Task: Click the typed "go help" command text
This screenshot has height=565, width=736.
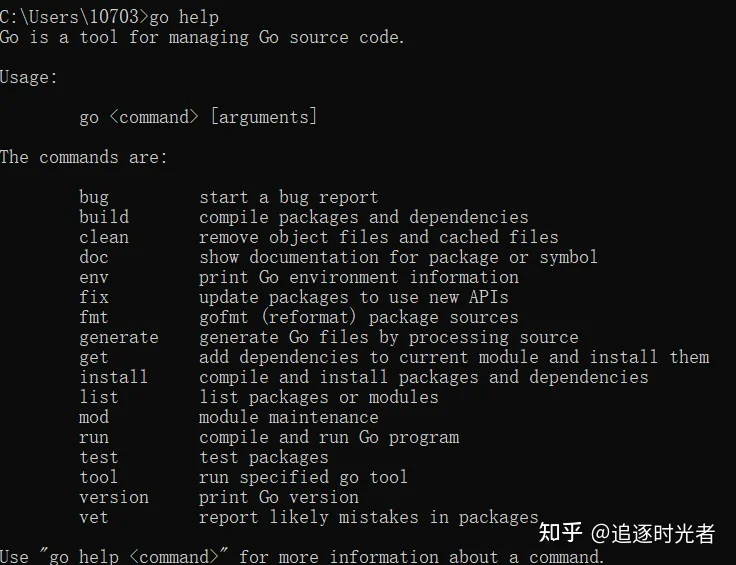Action: (184, 18)
